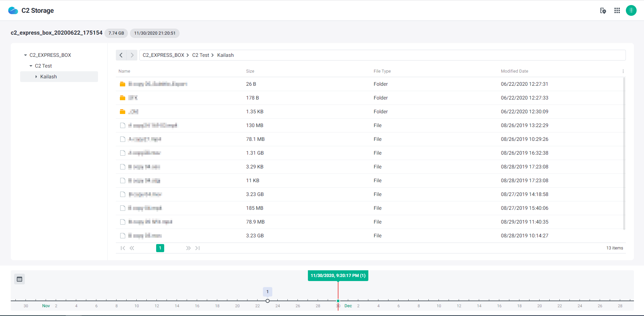
Task: Jump to the last page of items
Action: [198, 248]
